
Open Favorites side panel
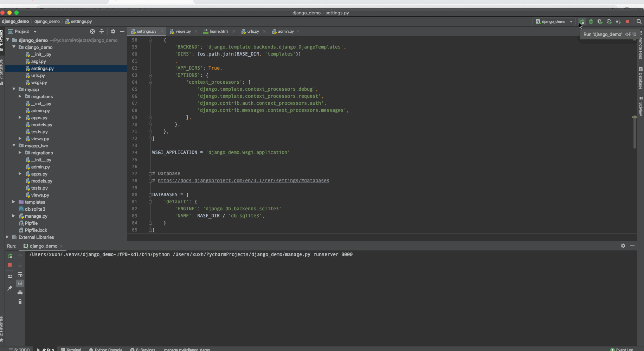click(x=2, y=329)
